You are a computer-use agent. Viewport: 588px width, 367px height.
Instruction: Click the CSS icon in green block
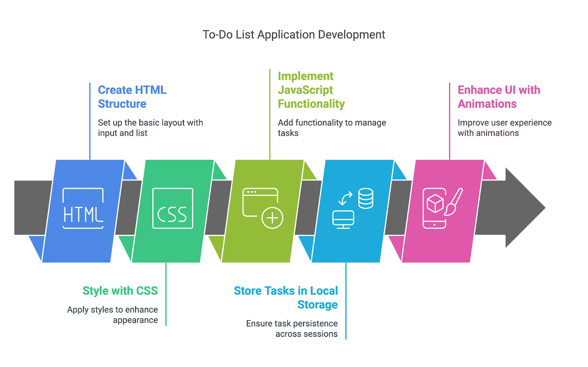(x=173, y=208)
